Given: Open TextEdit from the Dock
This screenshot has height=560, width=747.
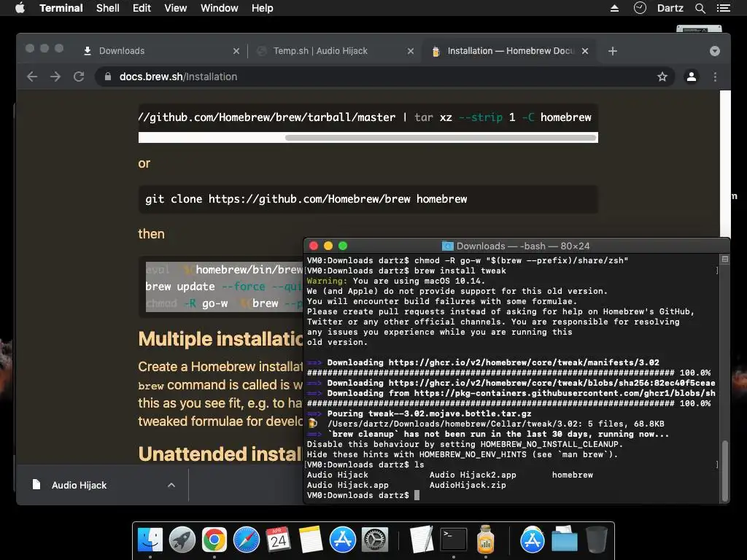Looking at the screenshot, I should pyautogui.click(x=422, y=540).
